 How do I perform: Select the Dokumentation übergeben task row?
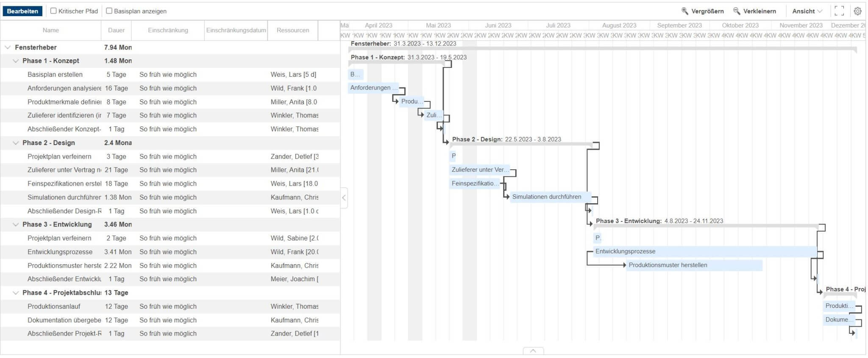[x=170, y=320]
